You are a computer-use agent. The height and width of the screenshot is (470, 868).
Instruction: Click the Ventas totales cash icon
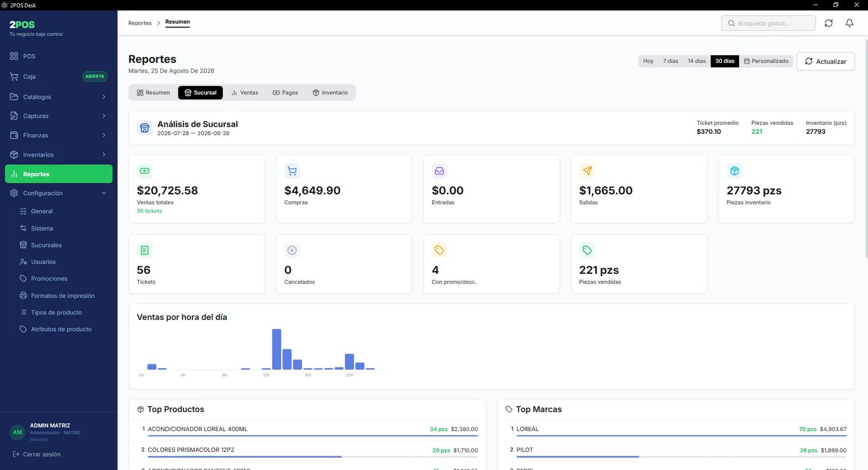145,171
